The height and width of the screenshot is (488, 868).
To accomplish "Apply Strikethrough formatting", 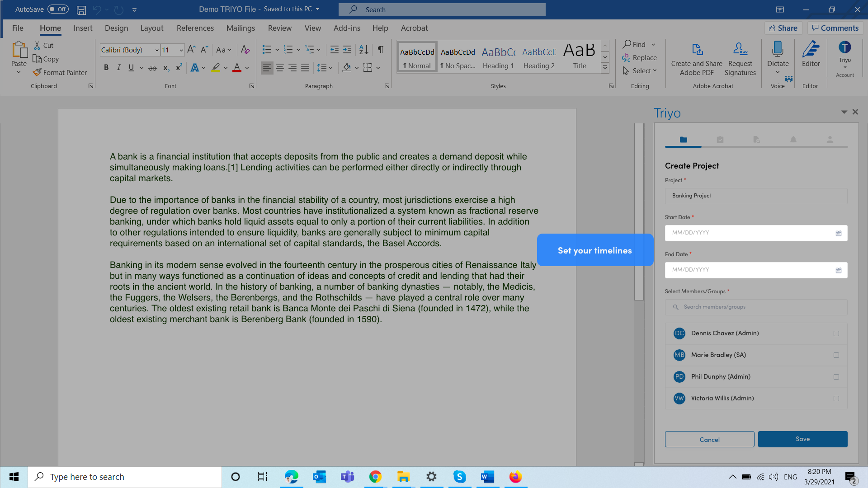I will click(153, 68).
